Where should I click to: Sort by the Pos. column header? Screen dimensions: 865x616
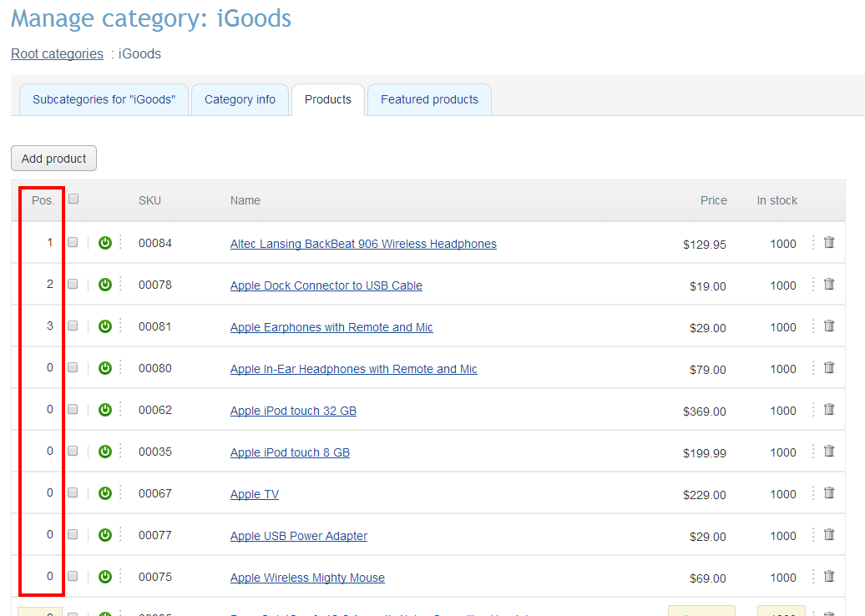click(x=43, y=200)
